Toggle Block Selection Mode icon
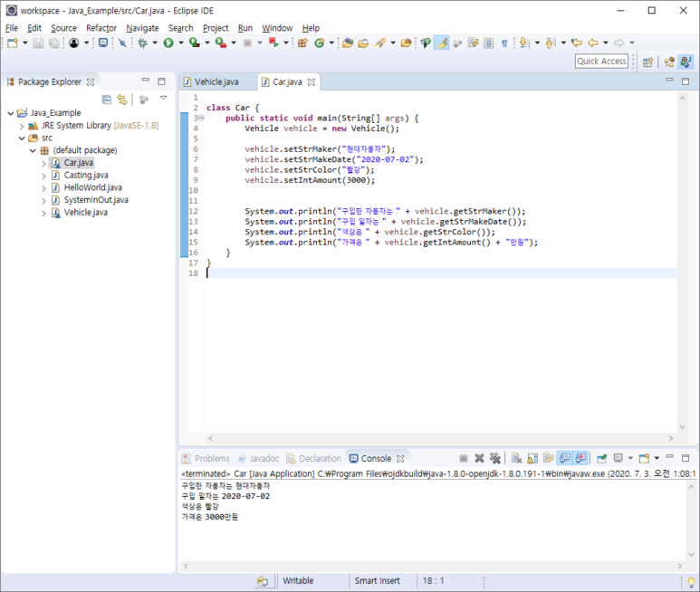This screenshot has height=592, width=700. click(x=489, y=43)
